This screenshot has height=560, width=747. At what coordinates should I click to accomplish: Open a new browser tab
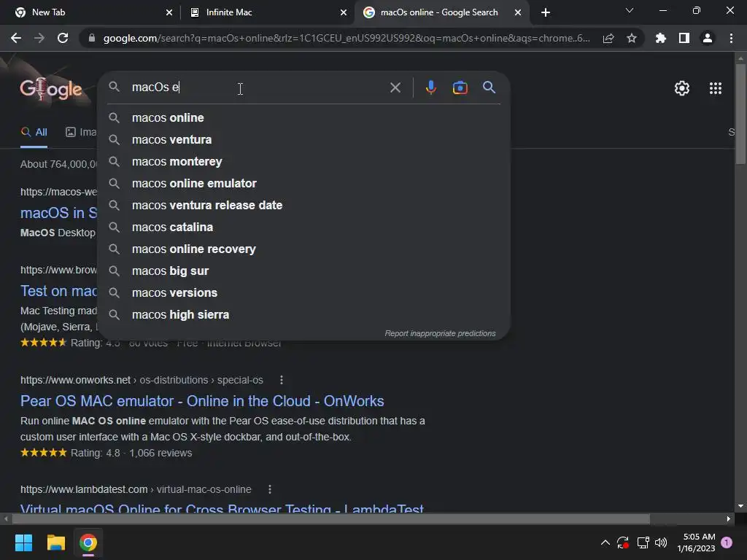[x=546, y=12]
